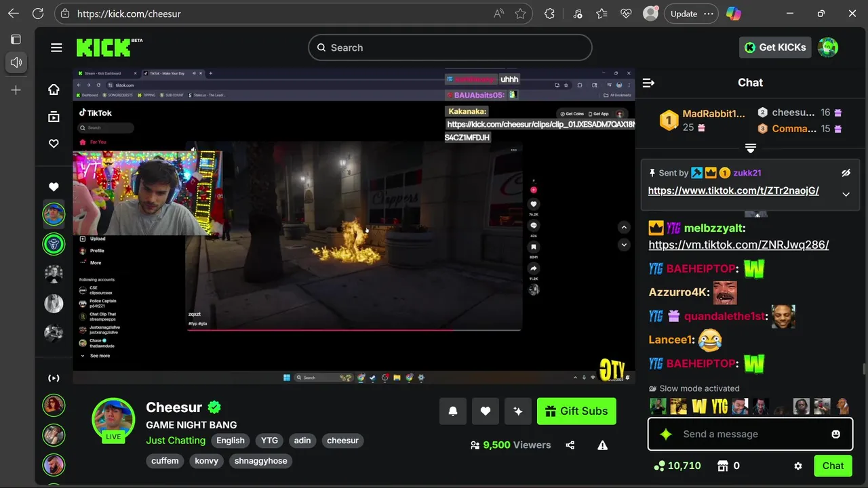
Task: Toggle follow heart for Cheesur
Action: coord(486,411)
